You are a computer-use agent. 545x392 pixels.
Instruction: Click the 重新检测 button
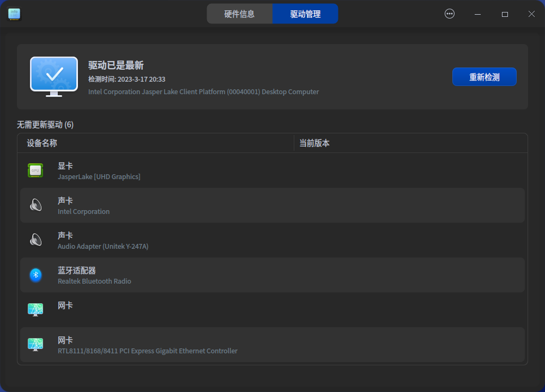(484, 77)
